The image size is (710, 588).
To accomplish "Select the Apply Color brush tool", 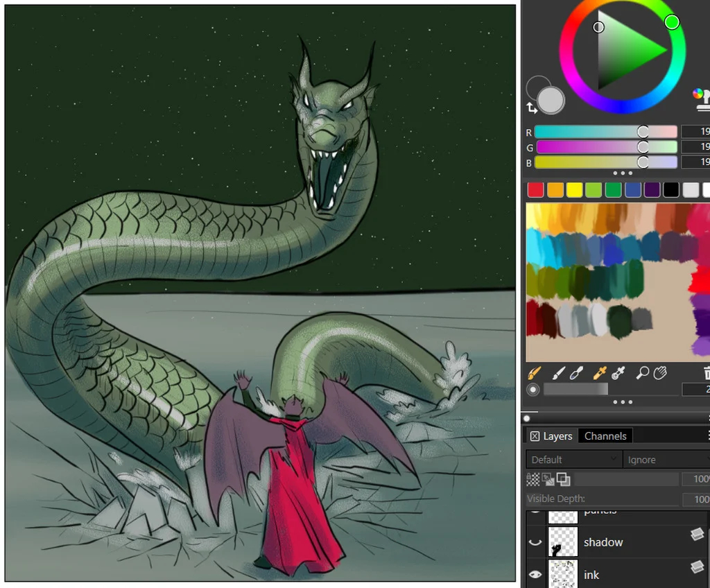I will (x=560, y=374).
